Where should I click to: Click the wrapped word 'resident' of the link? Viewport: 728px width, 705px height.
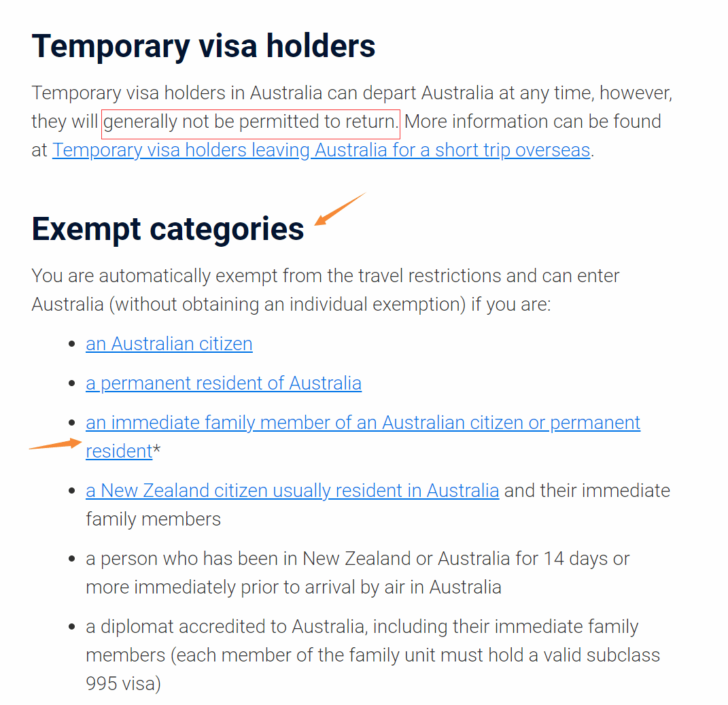click(x=119, y=451)
